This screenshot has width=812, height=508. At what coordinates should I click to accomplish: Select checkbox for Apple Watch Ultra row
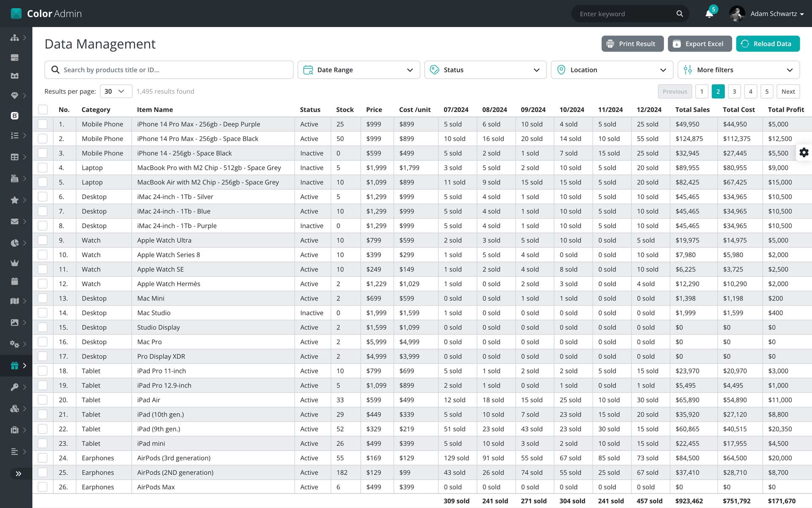(43, 240)
